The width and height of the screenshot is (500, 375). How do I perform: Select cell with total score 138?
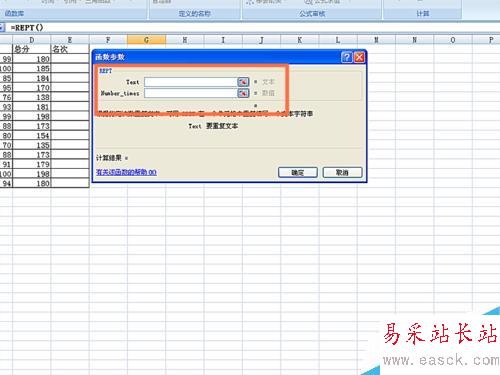(32, 97)
